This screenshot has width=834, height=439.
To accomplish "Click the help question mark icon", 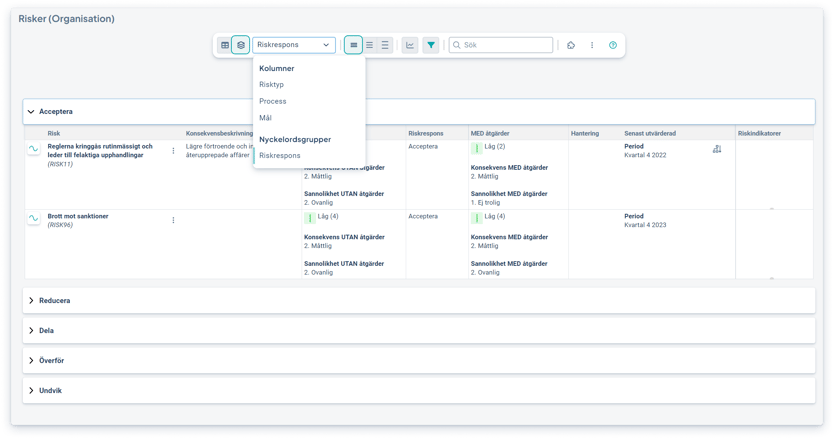I will [x=613, y=45].
